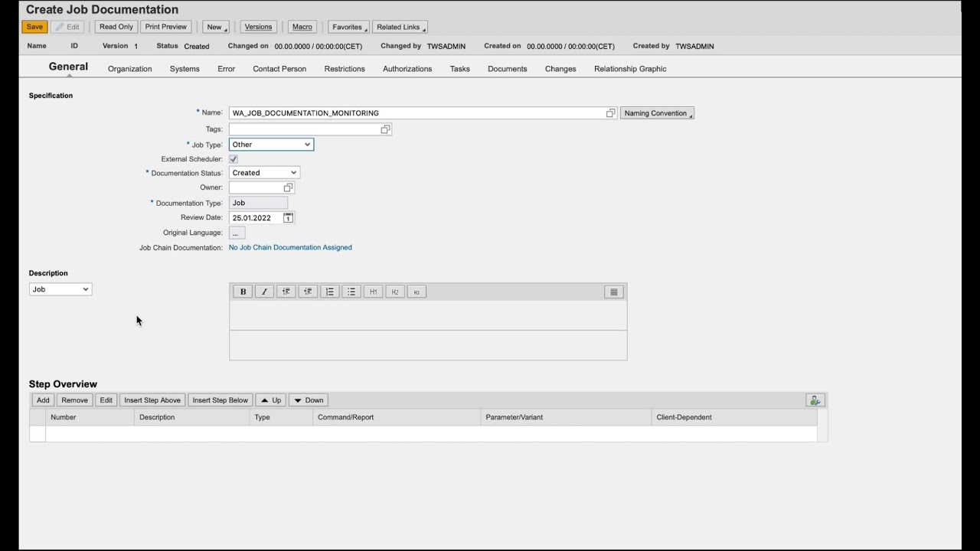Click the Print Preview button
The image size is (980, 551).
[x=166, y=27]
